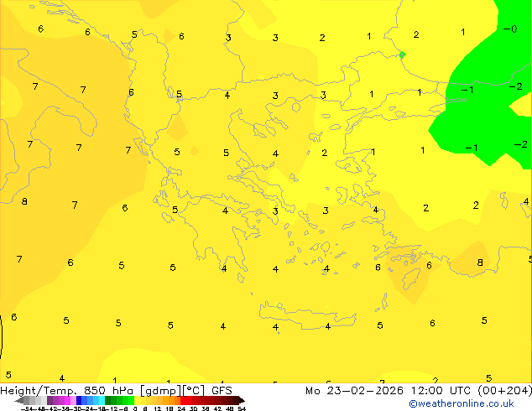Screen dimensions: 532x411
Task: Select the bright green swatch in the legend
Action: [131, 401]
